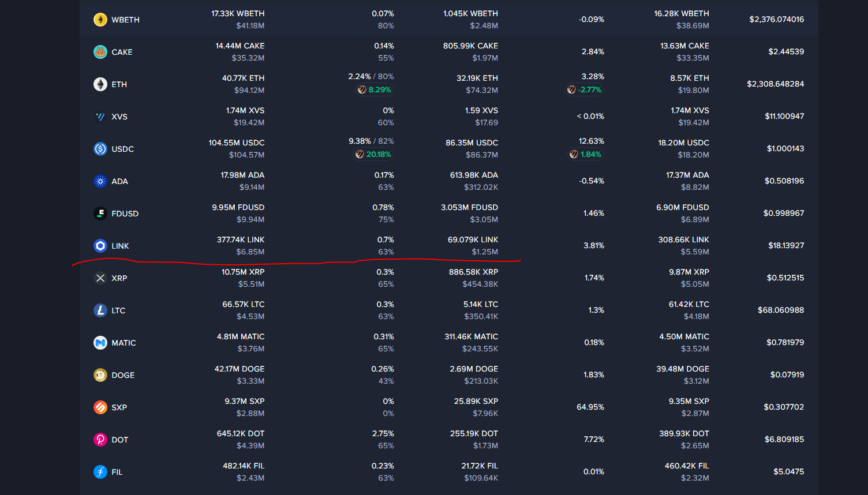Select the 17.33K WBETH supply value
This screenshot has height=495, width=868.
(x=238, y=13)
